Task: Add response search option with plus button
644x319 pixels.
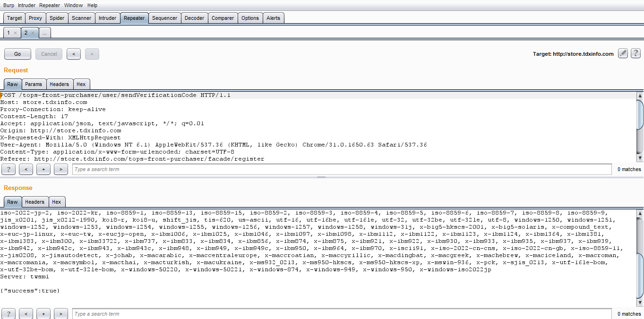Action: tap(43, 314)
